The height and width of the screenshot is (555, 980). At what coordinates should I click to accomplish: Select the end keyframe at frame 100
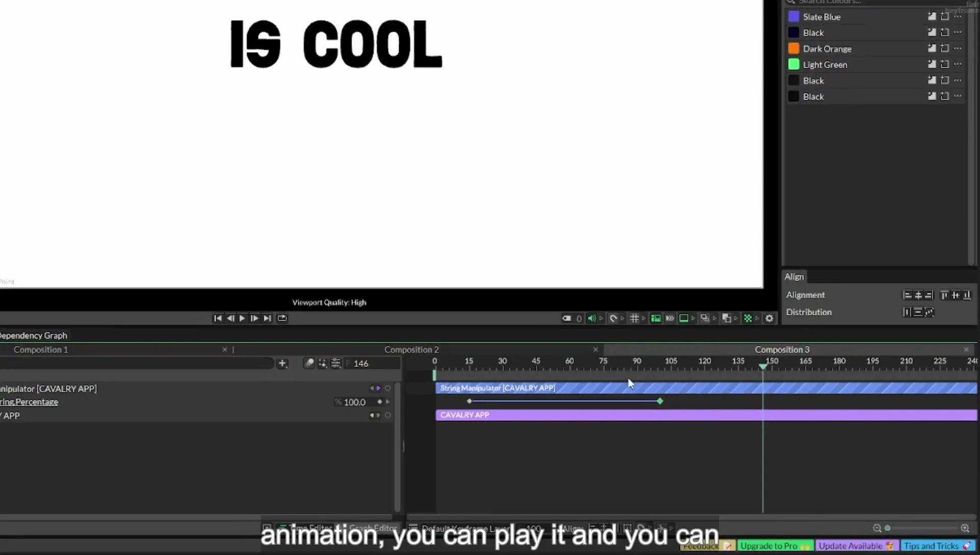[660, 401]
